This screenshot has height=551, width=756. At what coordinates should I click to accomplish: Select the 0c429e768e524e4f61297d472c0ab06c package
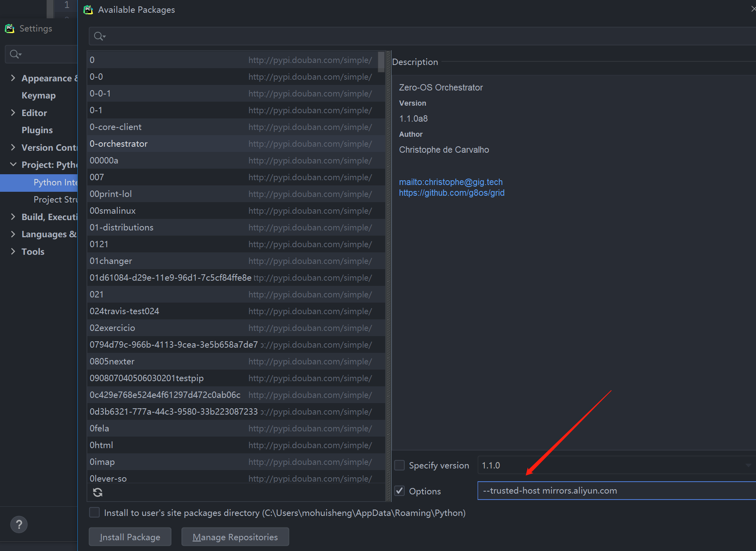coord(236,395)
